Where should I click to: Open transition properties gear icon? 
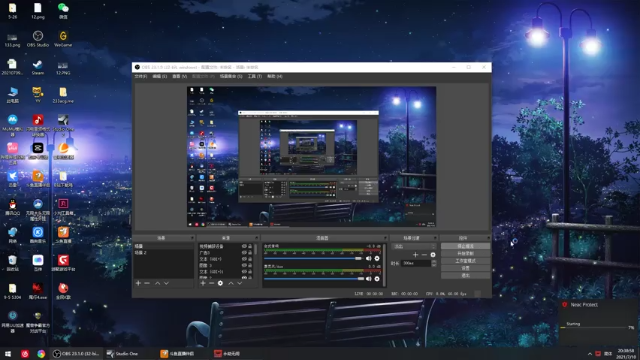point(433,255)
